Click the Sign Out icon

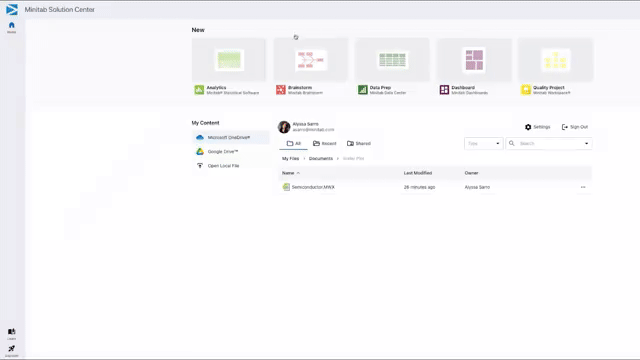coord(564,127)
